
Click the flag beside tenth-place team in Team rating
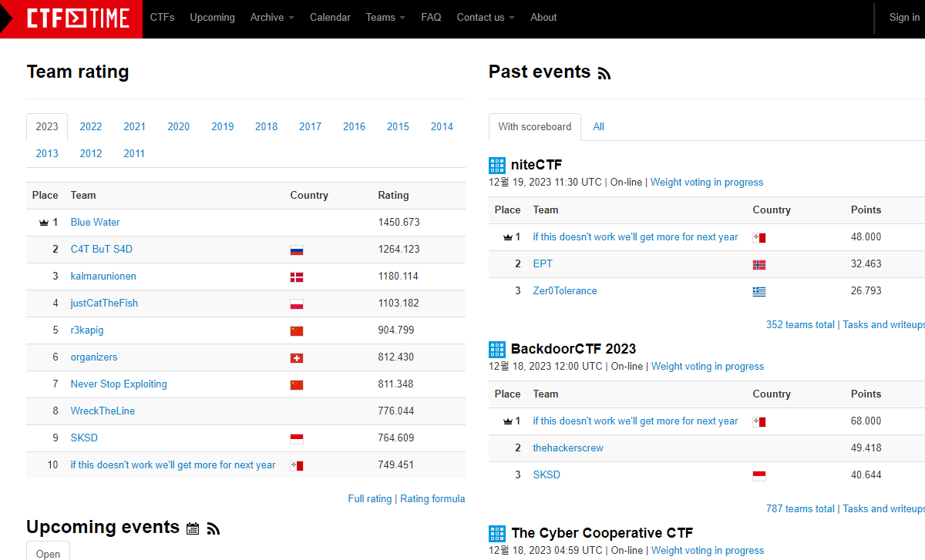(x=297, y=466)
